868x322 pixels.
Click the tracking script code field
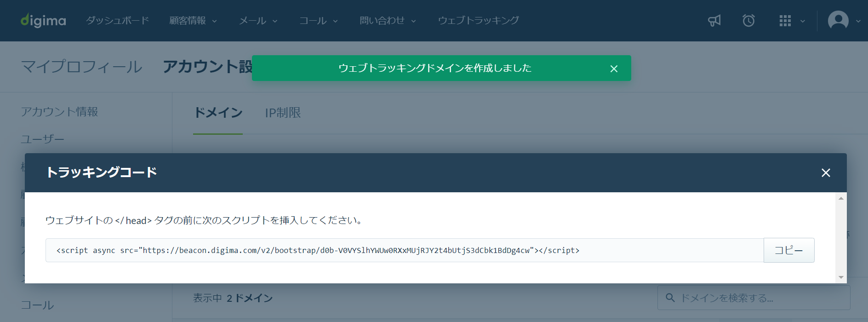pos(405,250)
